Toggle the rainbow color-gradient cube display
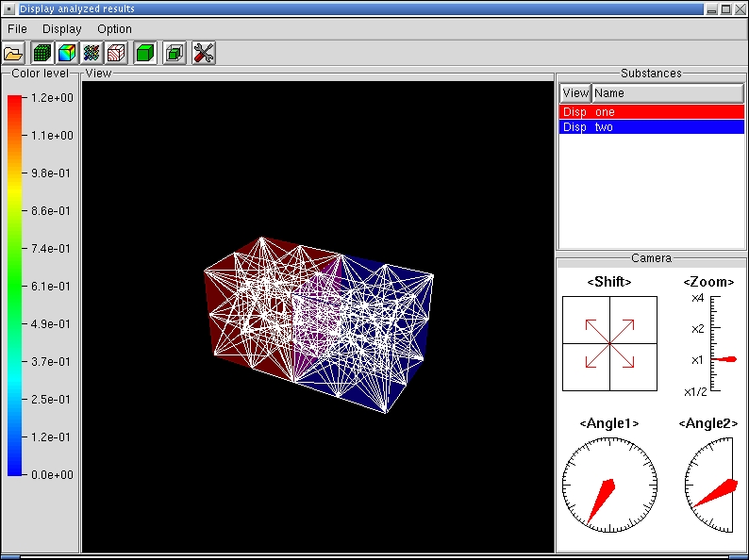 tap(67, 53)
